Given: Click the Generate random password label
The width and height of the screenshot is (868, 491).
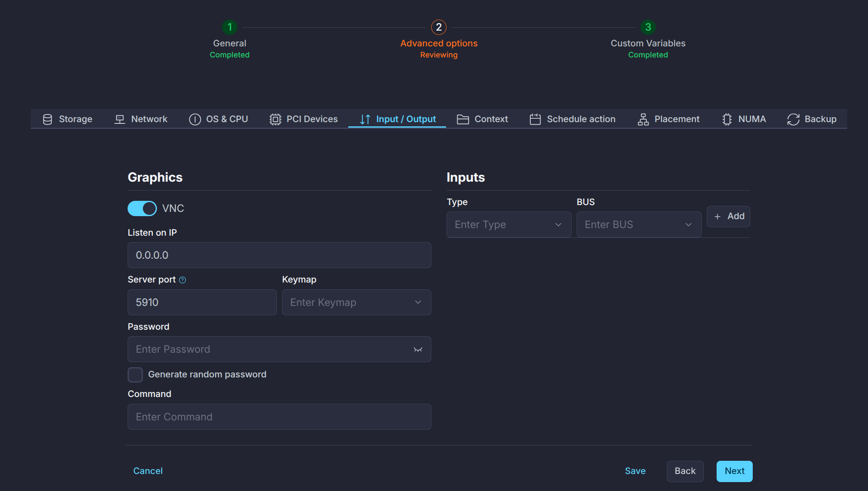Looking at the screenshot, I should [x=207, y=374].
